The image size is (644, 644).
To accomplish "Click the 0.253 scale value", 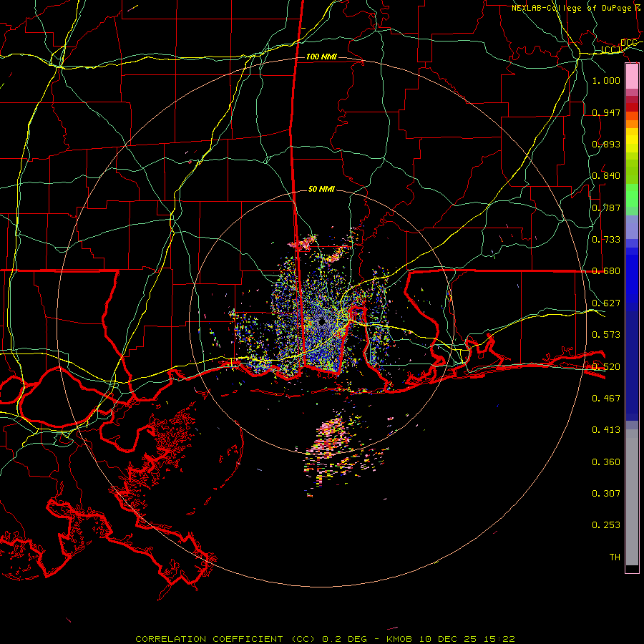I will point(606,525).
